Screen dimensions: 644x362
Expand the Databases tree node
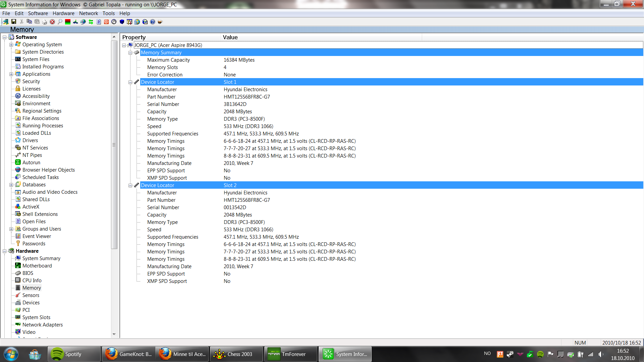[x=11, y=185]
